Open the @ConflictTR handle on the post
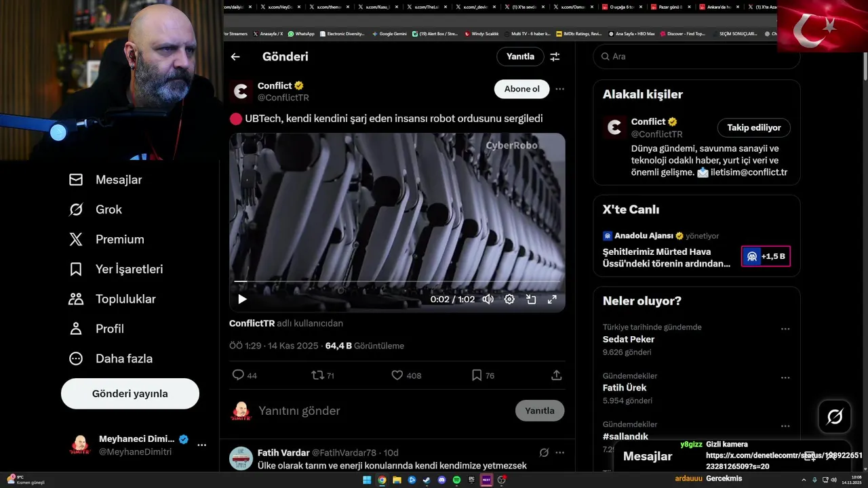868x488 pixels. (283, 98)
